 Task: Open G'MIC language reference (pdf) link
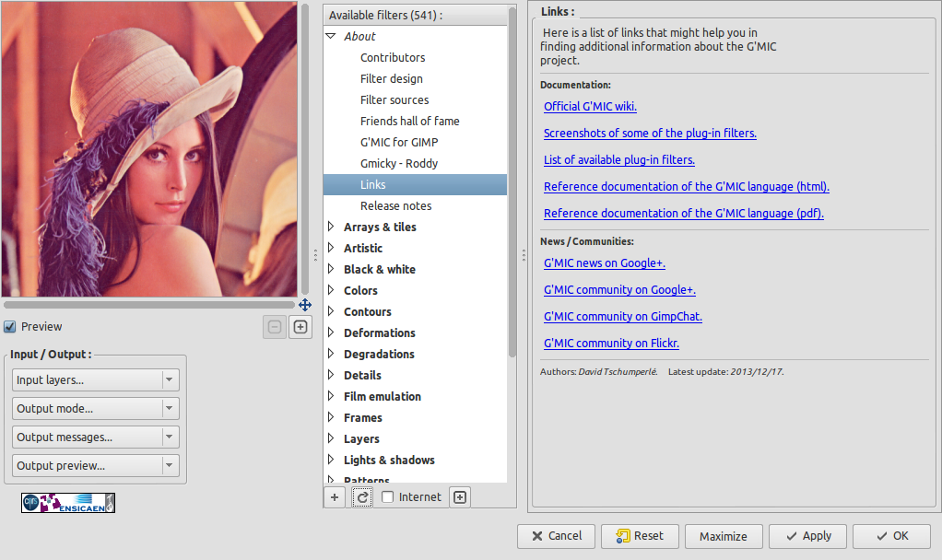tap(684, 213)
